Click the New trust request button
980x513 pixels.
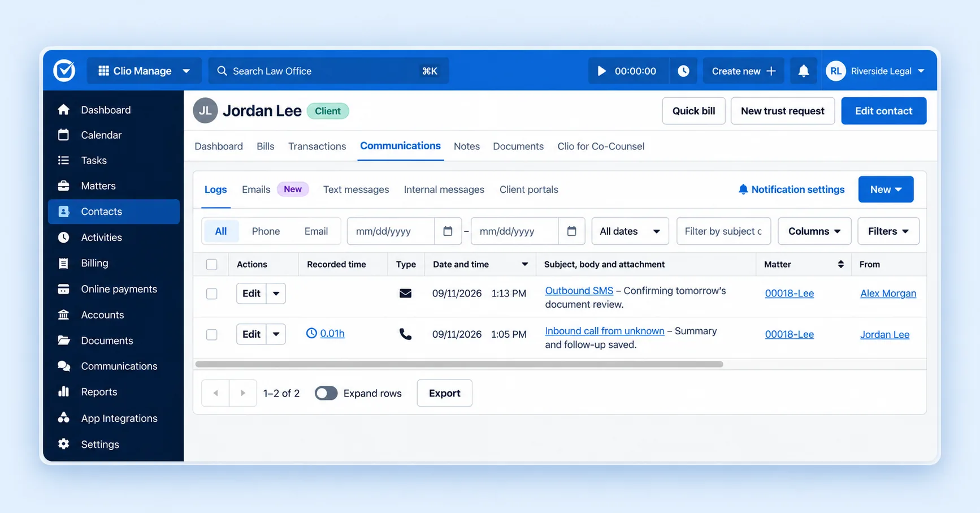pos(783,111)
